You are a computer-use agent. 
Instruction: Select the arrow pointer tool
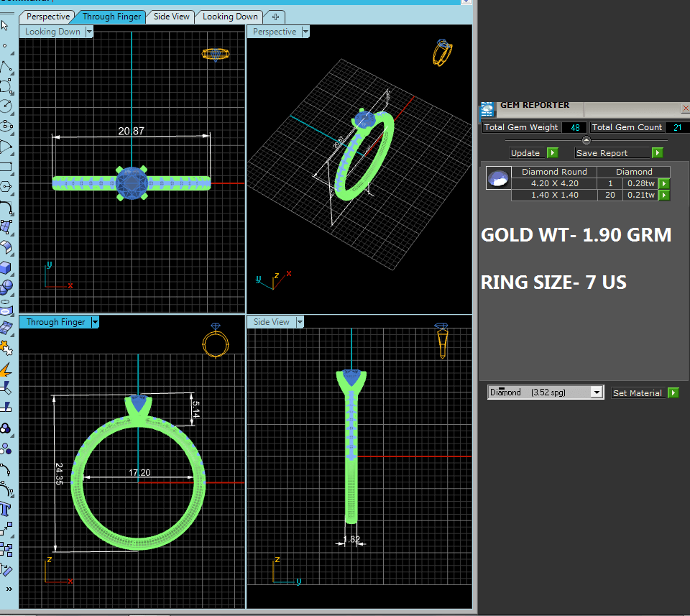[x=5, y=25]
